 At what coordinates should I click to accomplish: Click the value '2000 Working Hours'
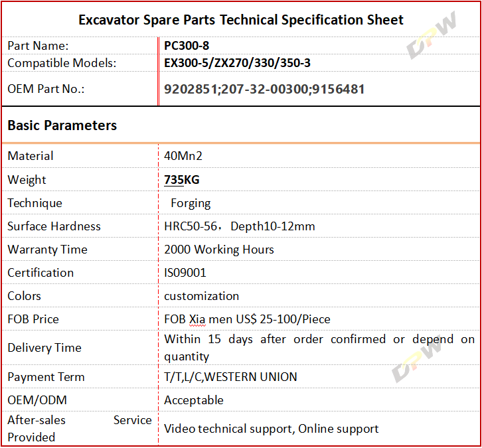point(219,250)
